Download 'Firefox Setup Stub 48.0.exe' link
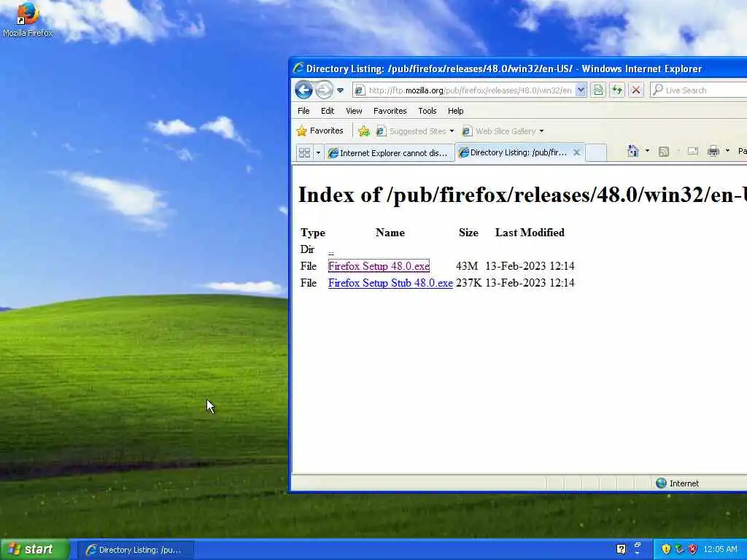Screen dimensions: 747x560 [390, 283]
